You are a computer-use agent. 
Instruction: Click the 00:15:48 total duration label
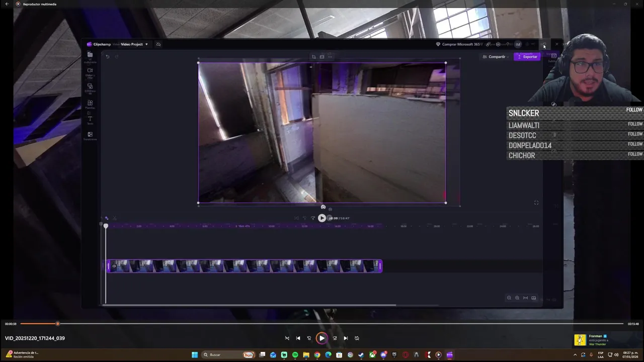[633, 324]
